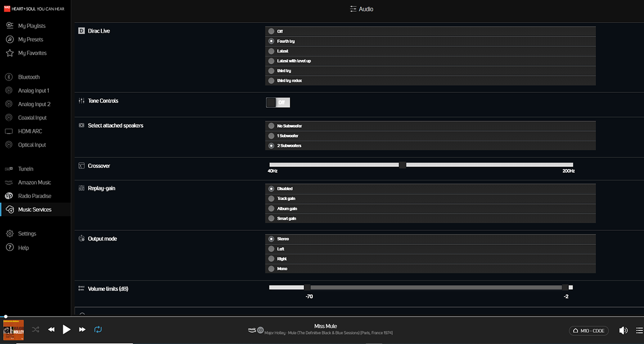
Task: Set Replay-gain to Disabled
Action: coord(430,189)
